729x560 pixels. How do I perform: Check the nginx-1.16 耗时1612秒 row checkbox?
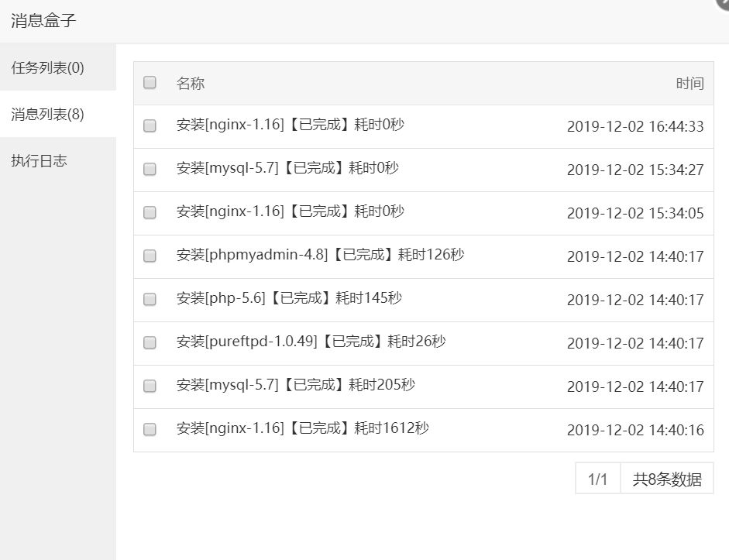pos(150,429)
